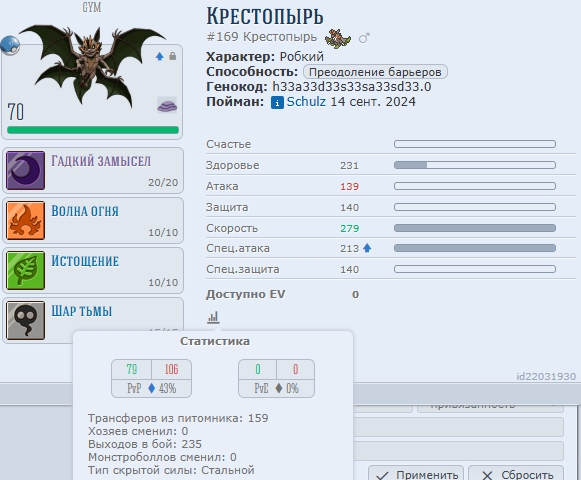Image resolution: width=581 pixels, height=480 pixels.
Task: Click the Гадкий замысел move name
Action: tap(101, 161)
